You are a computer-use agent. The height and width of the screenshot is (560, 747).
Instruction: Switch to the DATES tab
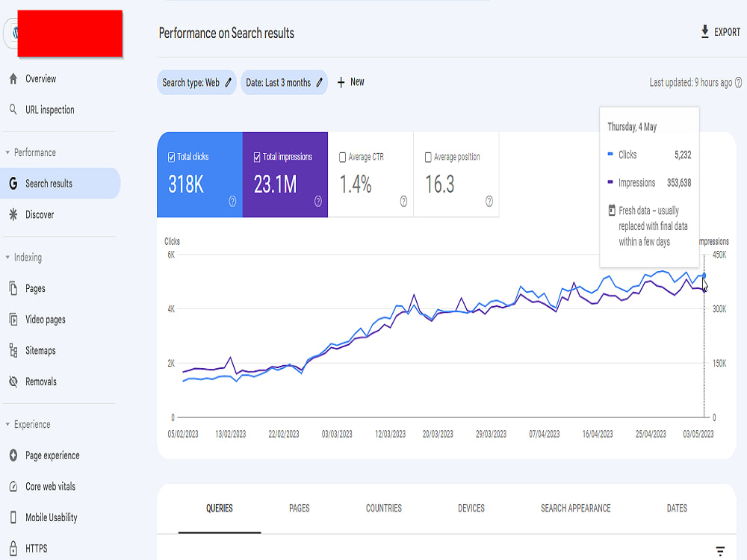(677, 508)
